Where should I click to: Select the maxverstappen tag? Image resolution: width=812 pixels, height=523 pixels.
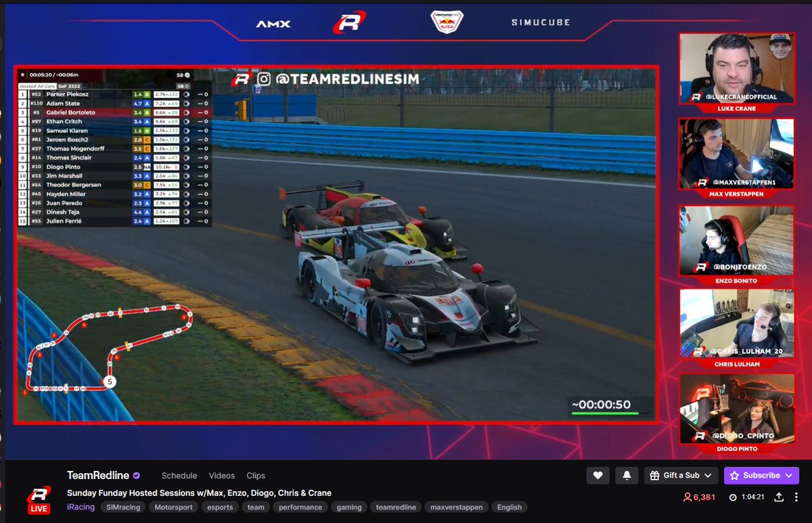point(458,507)
